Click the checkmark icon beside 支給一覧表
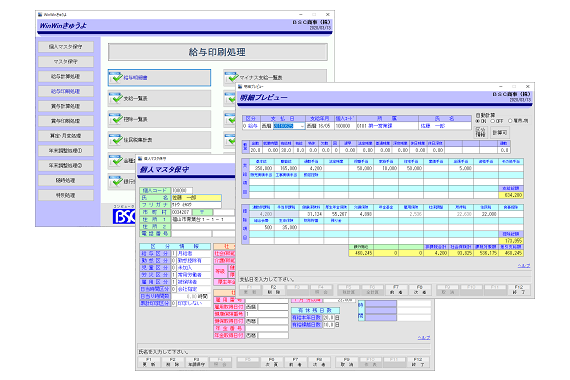 tap(116, 98)
